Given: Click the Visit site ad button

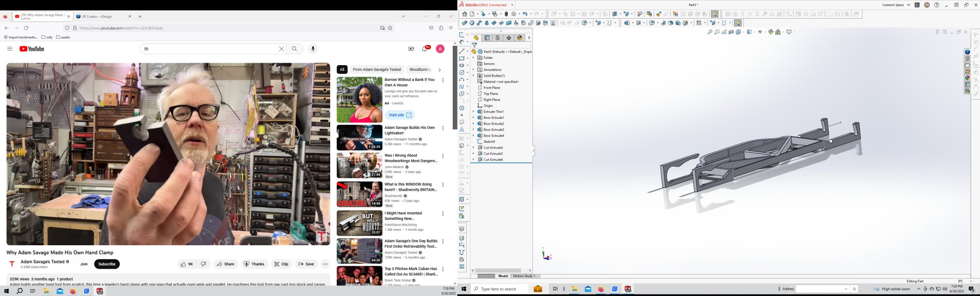Looking at the screenshot, I should [400, 115].
